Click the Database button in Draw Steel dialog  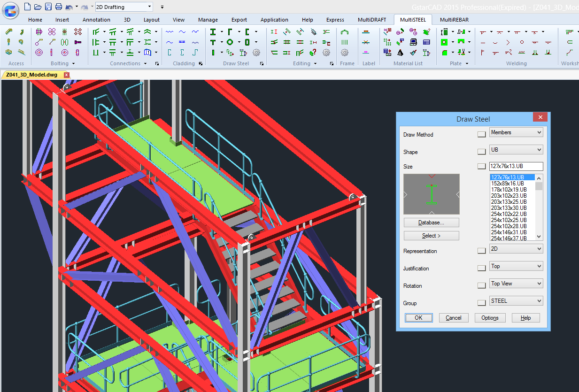431,222
